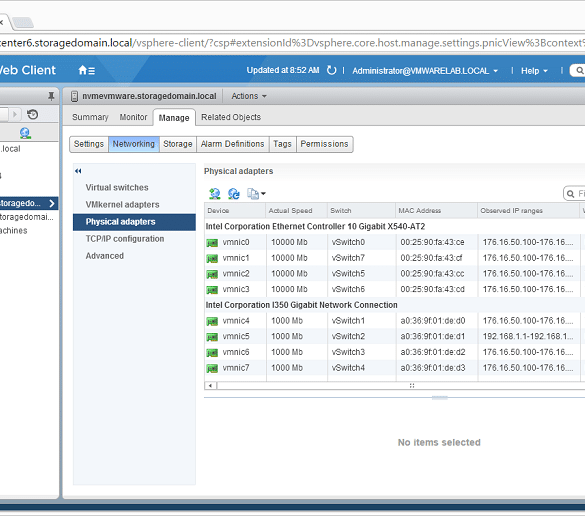The height and width of the screenshot is (516, 585).
Task: Sort by the Actual Speed column header
Action: pos(297,211)
